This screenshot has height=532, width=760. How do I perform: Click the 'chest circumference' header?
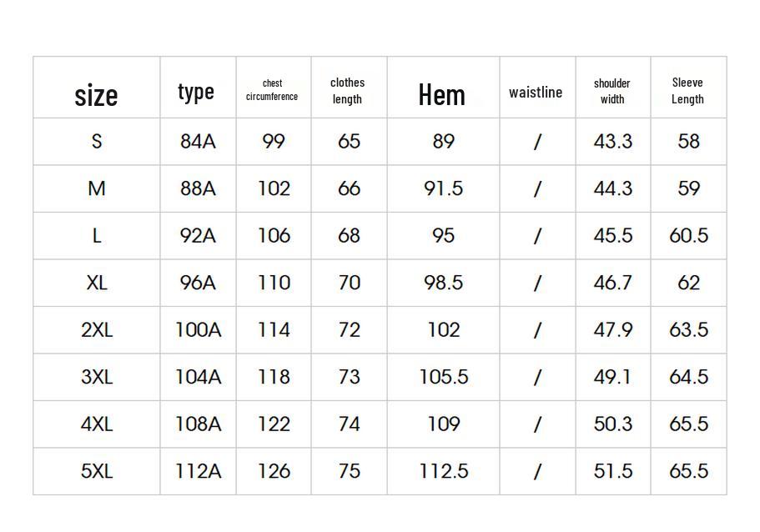click(272, 90)
